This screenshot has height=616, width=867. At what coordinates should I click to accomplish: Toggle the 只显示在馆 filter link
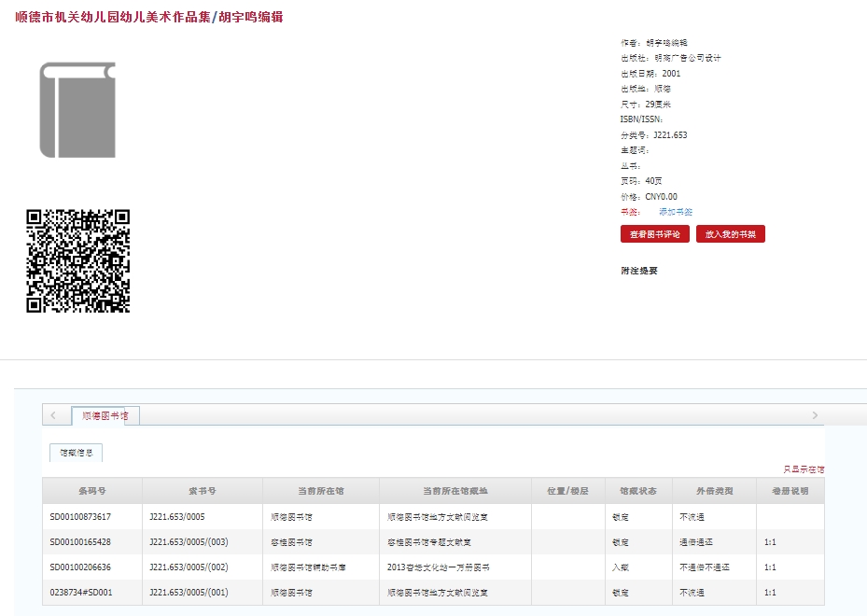pyautogui.click(x=803, y=469)
